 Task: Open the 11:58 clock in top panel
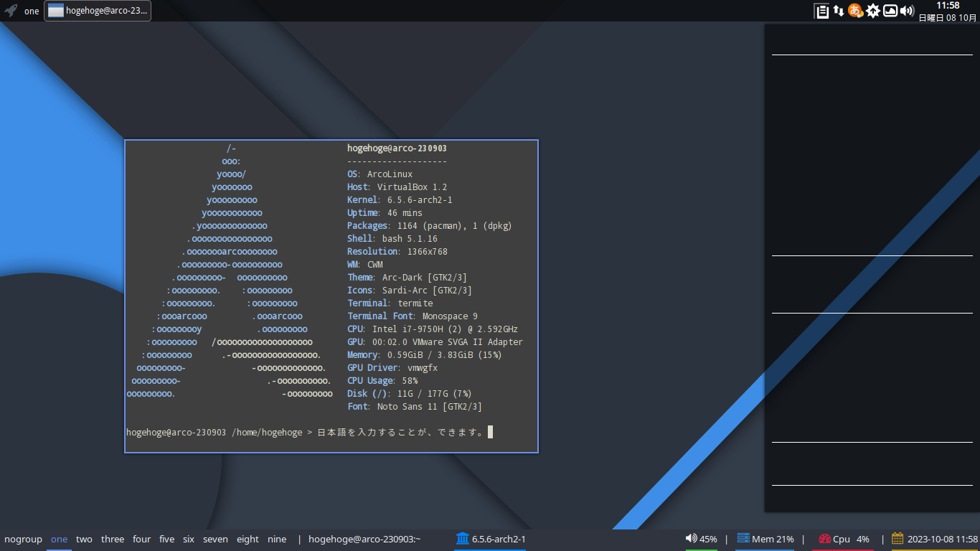[x=948, y=6]
